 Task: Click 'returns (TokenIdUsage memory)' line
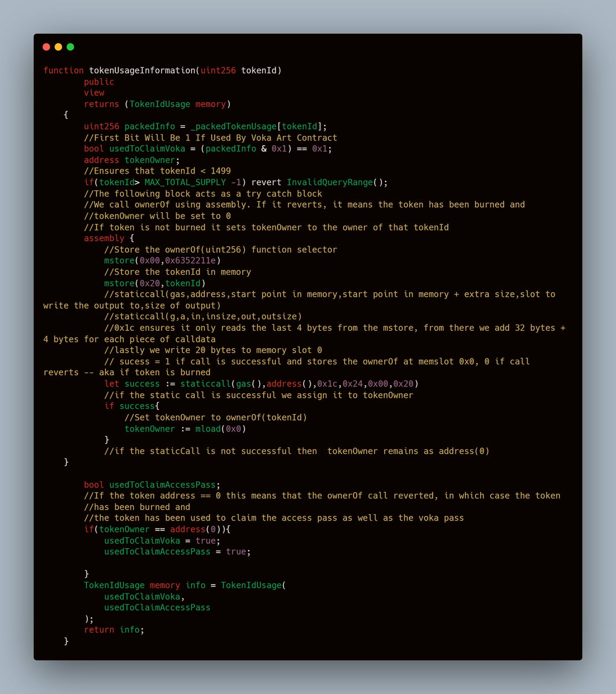(157, 104)
